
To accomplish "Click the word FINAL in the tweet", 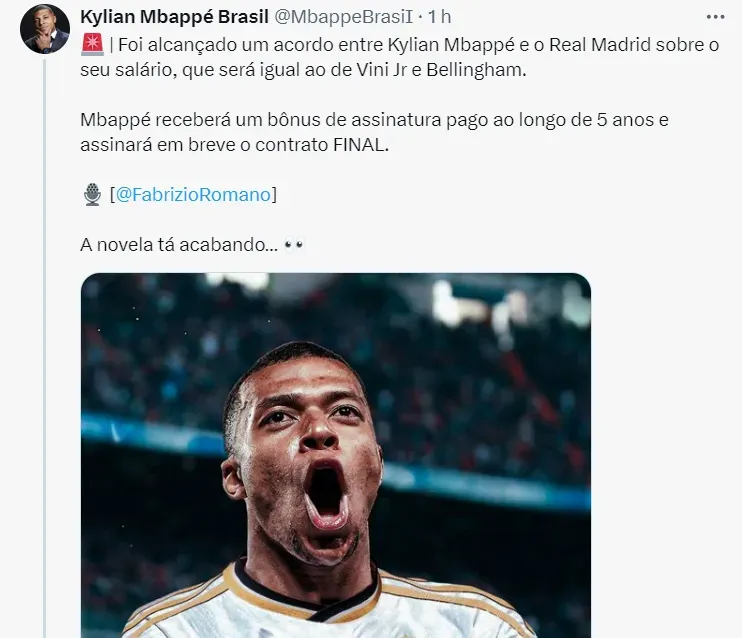I will [x=361, y=145].
